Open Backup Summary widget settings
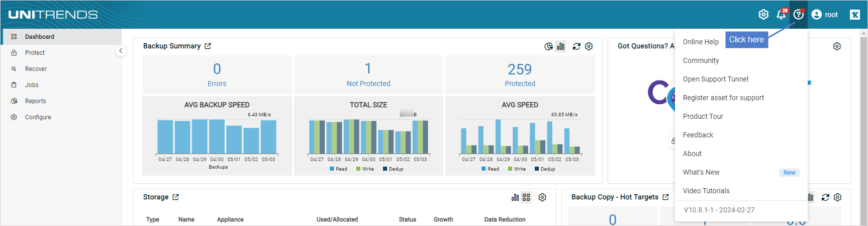The width and height of the screenshot is (868, 226). point(589,46)
